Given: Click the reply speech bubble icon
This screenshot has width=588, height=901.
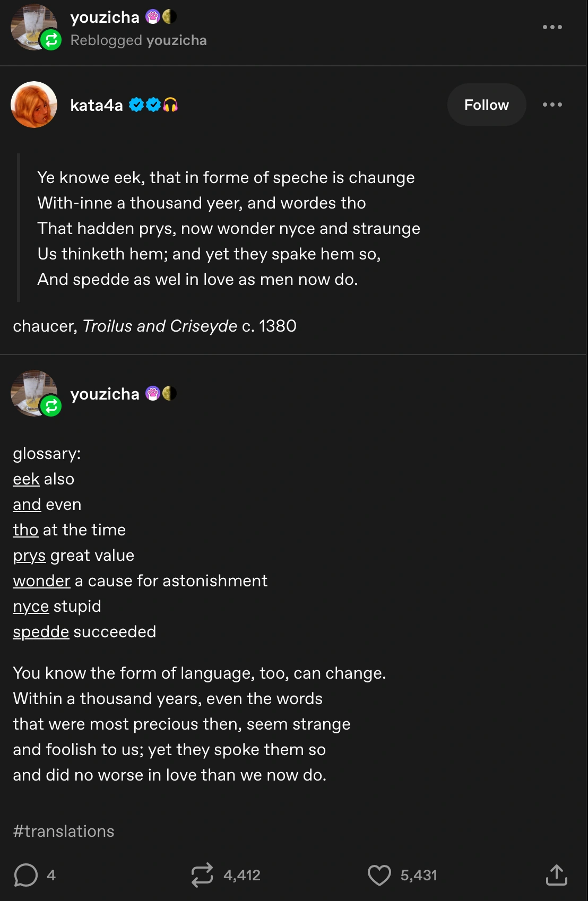Looking at the screenshot, I should (x=25, y=875).
